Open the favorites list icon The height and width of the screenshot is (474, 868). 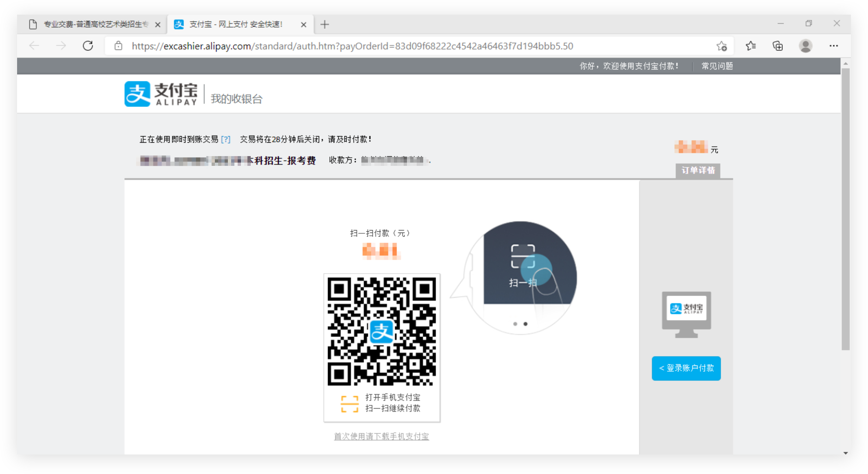click(751, 46)
